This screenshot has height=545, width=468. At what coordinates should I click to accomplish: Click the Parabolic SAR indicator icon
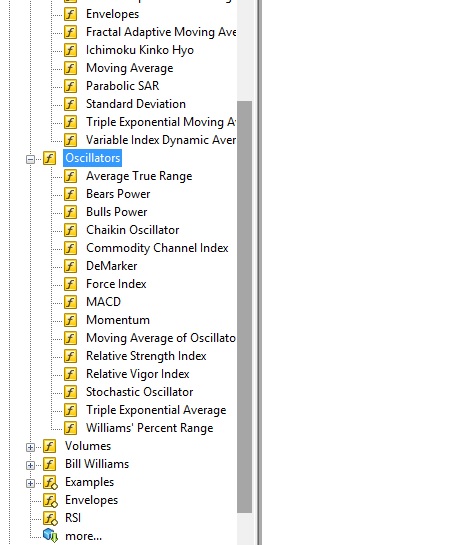[71, 86]
